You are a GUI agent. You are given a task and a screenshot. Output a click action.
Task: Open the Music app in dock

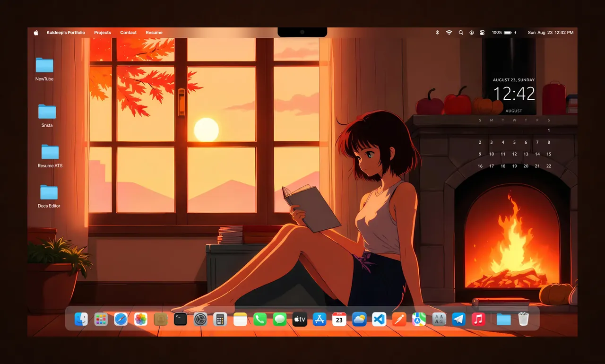(479, 320)
